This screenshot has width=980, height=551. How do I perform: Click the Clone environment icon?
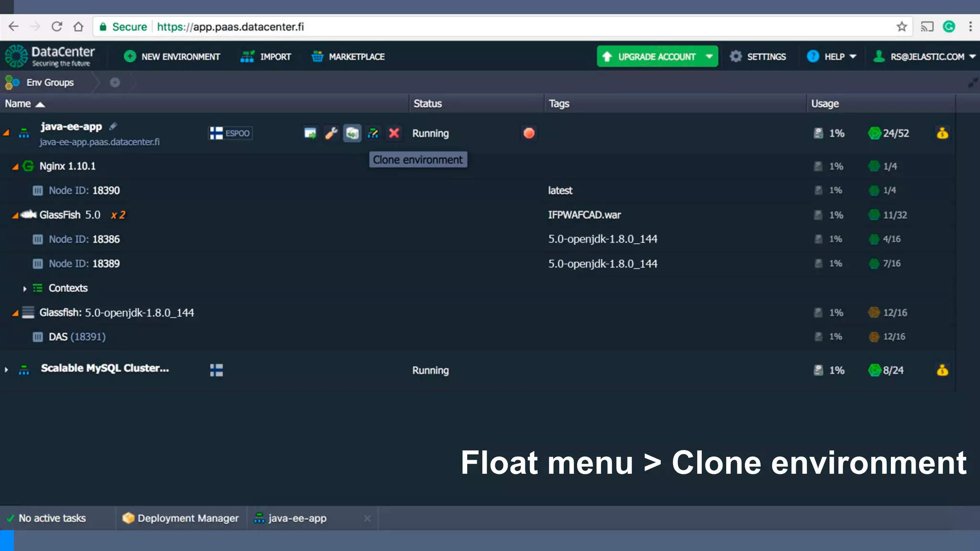(352, 133)
